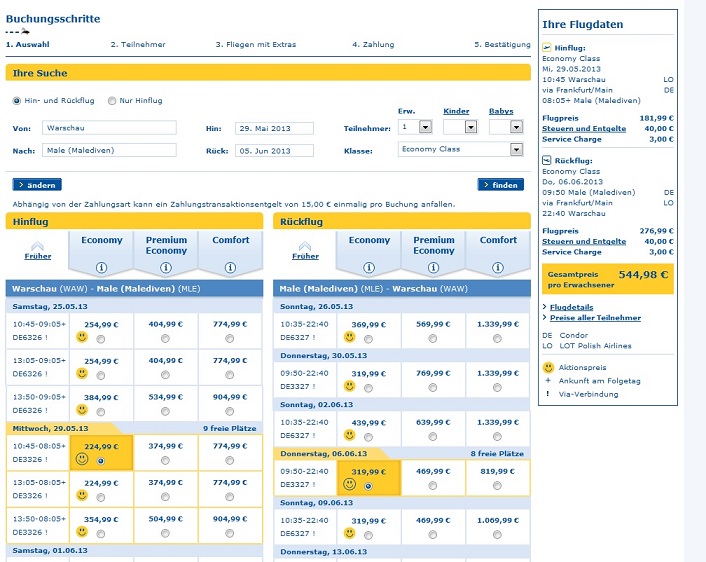Select 1.069,99 € Comfort return on 09.06.13
The width and height of the screenshot is (706, 562).
coord(497,535)
